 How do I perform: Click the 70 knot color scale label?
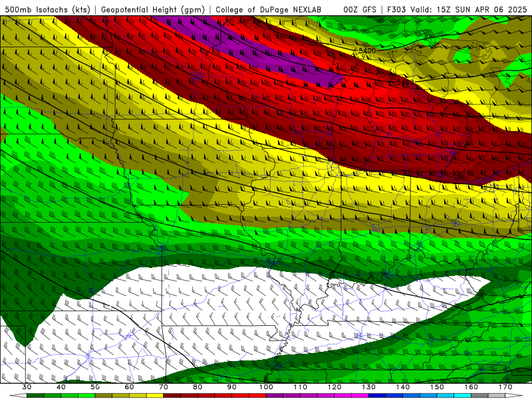pyautogui.click(x=164, y=387)
